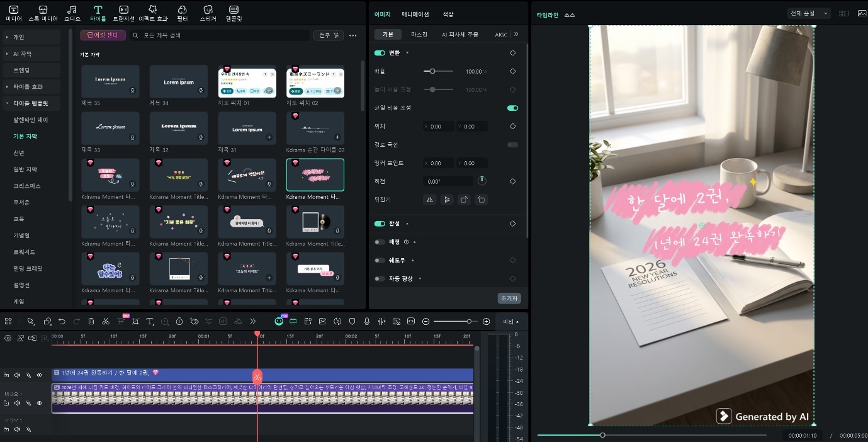Click the text tool icon in timeline toolbar

pyautogui.click(x=150, y=322)
